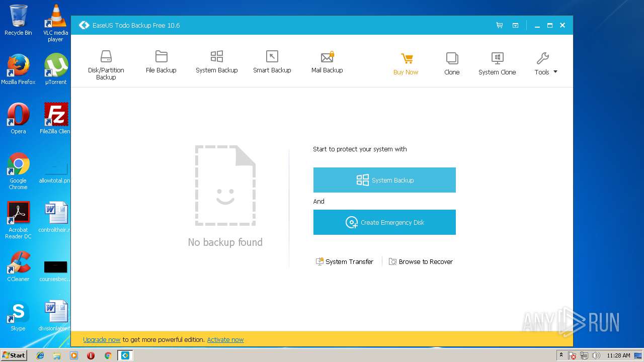Click Chrome icon in taskbar

point(108,355)
